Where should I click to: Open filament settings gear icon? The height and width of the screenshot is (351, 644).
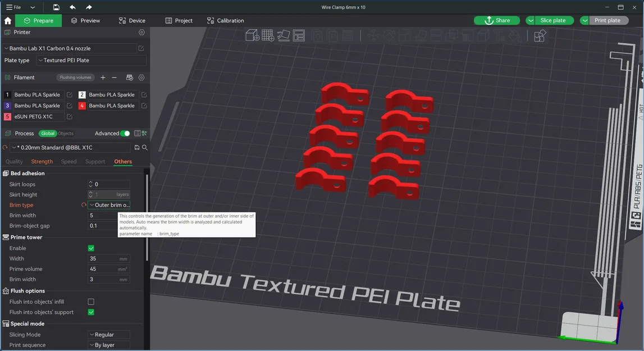pos(141,78)
